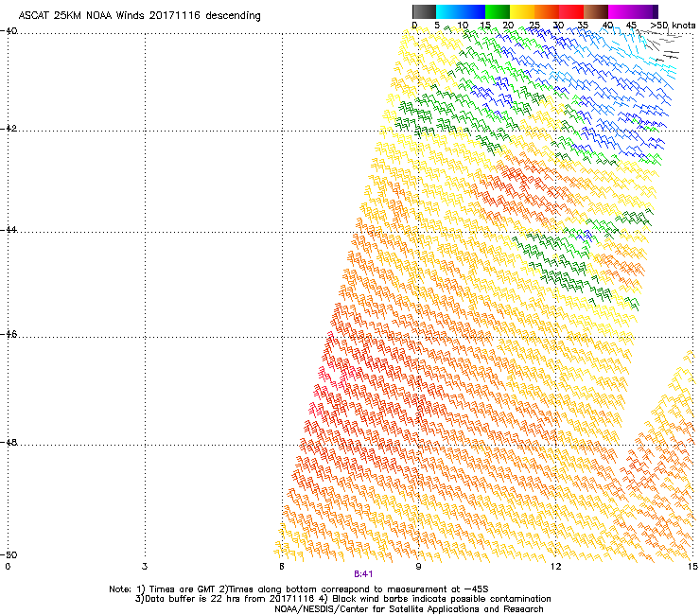The image size is (700, 615).
Task: Click the '-48' latitude axis label
Action: coord(9,443)
